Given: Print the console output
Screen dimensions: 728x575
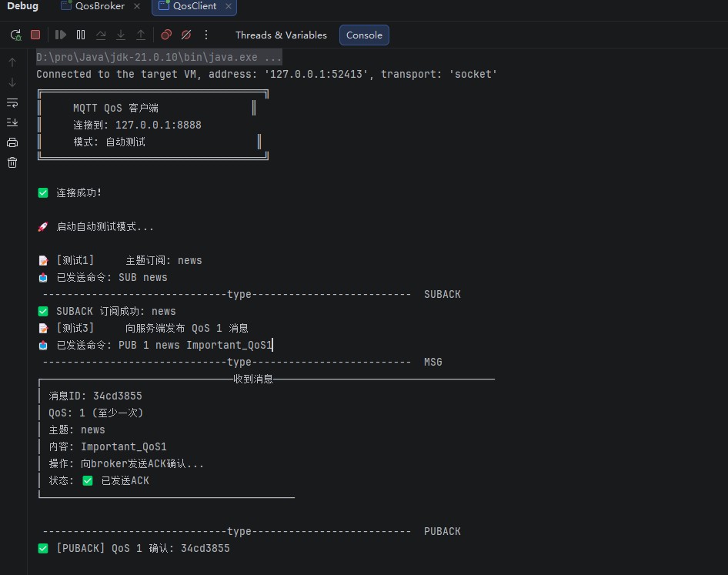Looking at the screenshot, I should [x=12, y=142].
